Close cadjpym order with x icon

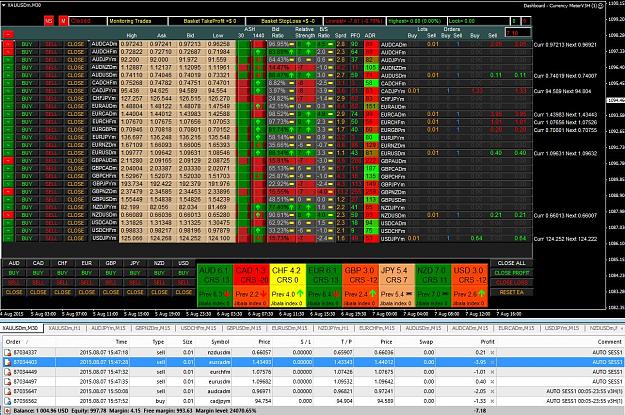[x=493, y=401]
